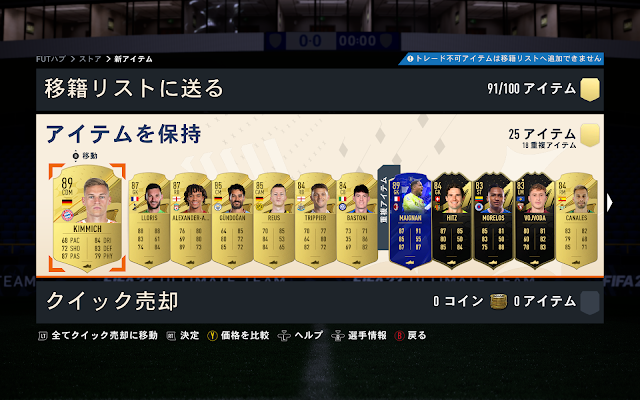Click the gold card icon beside 25 アイテム
The image size is (640, 400).
(589, 135)
